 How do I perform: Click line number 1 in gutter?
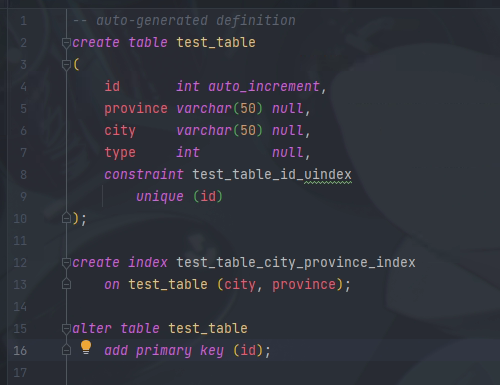tap(23, 21)
